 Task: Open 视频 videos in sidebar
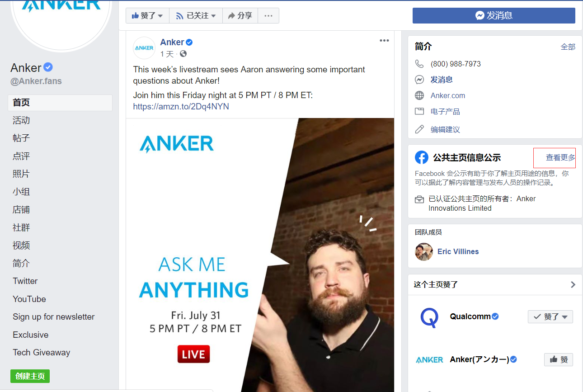tap(21, 246)
